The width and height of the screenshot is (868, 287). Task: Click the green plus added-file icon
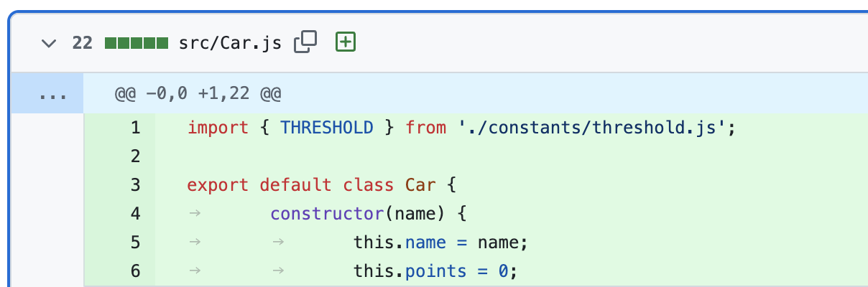(346, 42)
